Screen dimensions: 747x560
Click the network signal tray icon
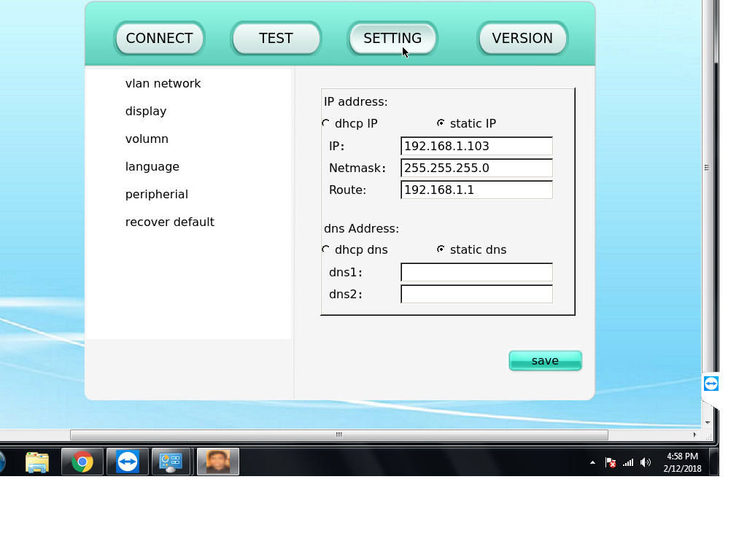[x=627, y=462]
